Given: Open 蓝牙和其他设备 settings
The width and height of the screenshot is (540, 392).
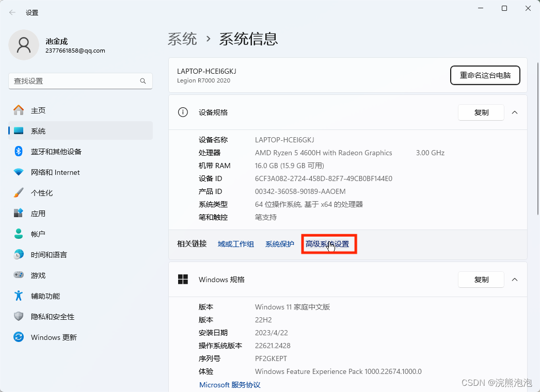Looking at the screenshot, I should [x=80, y=152].
